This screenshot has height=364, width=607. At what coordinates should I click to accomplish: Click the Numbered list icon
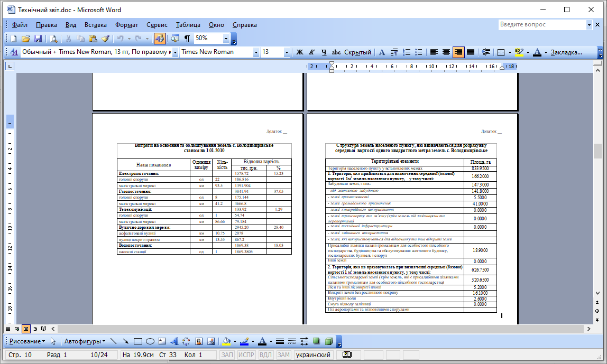click(407, 52)
